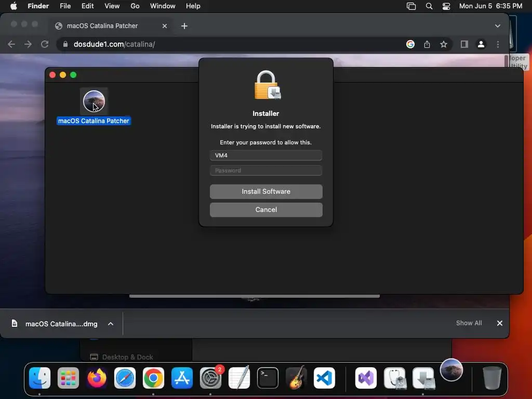Cancel the Installer password dialog
The height and width of the screenshot is (399, 532).
tap(266, 210)
